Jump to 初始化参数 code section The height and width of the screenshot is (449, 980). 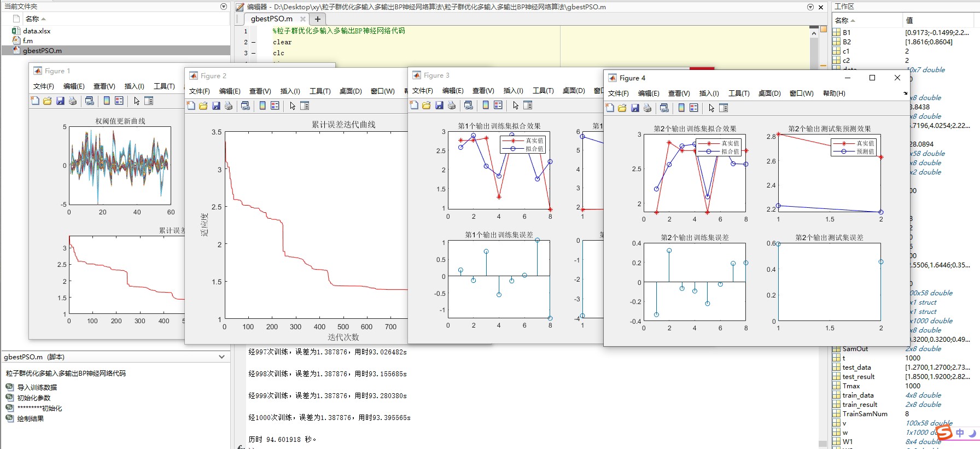(34, 398)
